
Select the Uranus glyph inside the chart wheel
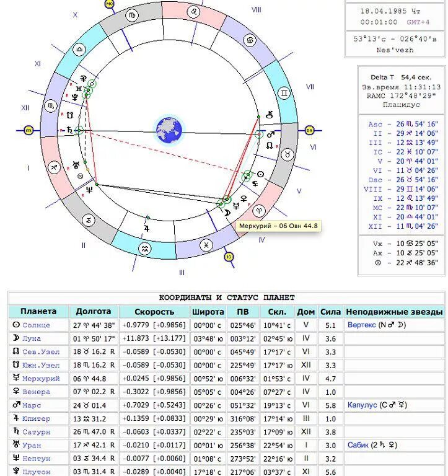pyautogui.click(x=76, y=165)
